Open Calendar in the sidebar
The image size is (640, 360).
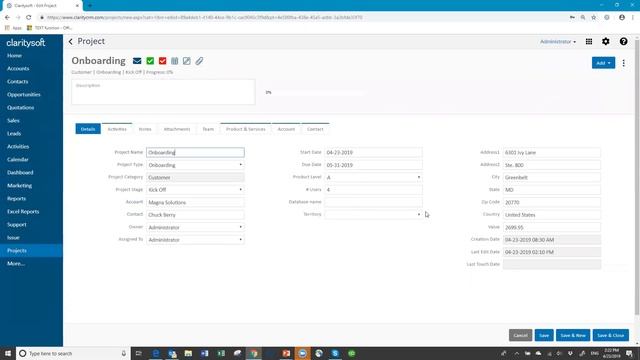[x=18, y=160]
